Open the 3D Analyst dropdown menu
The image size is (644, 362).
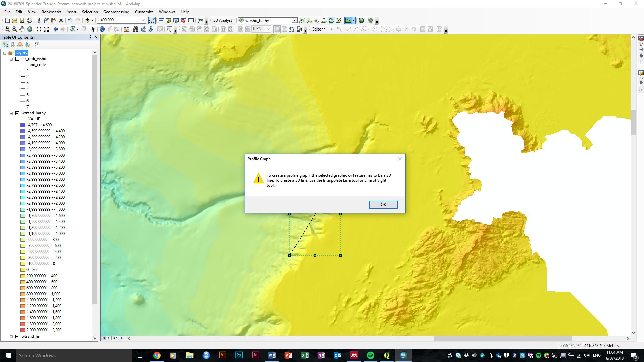(224, 20)
